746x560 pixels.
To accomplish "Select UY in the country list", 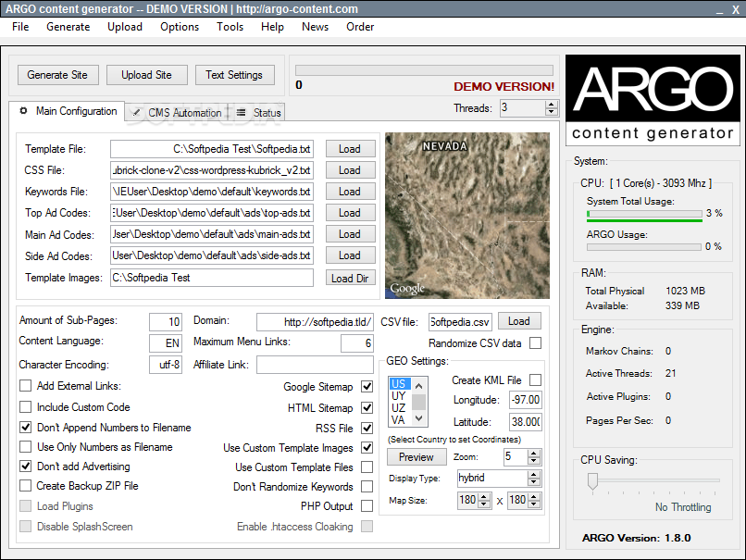I will (399, 396).
